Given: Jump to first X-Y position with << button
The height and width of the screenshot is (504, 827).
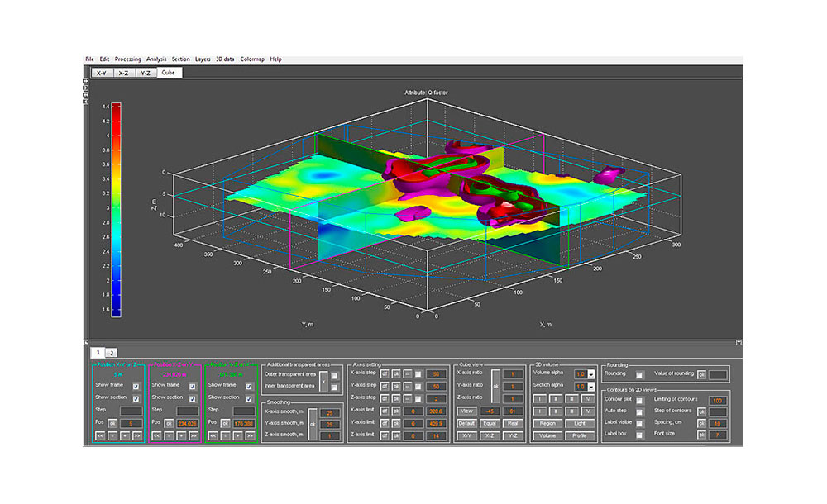Looking at the screenshot, I should pos(100,435).
